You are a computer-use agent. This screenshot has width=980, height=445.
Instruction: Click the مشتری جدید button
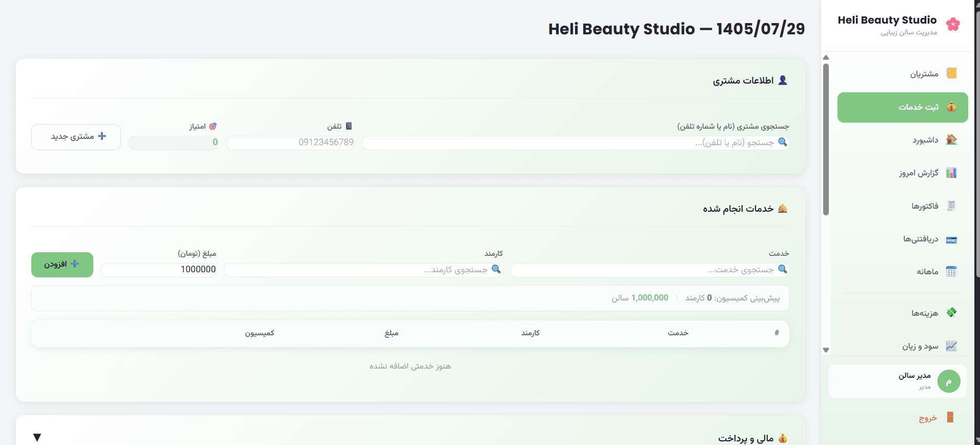(76, 137)
